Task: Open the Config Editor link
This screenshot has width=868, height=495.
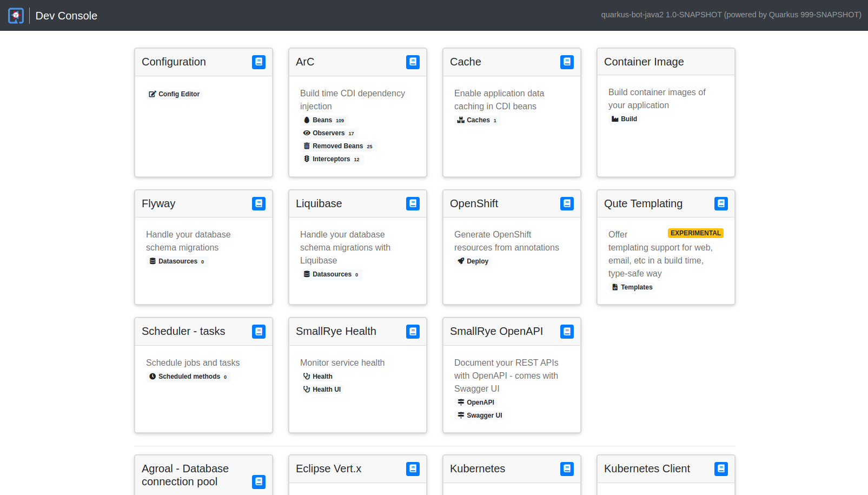Action: coord(174,94)
